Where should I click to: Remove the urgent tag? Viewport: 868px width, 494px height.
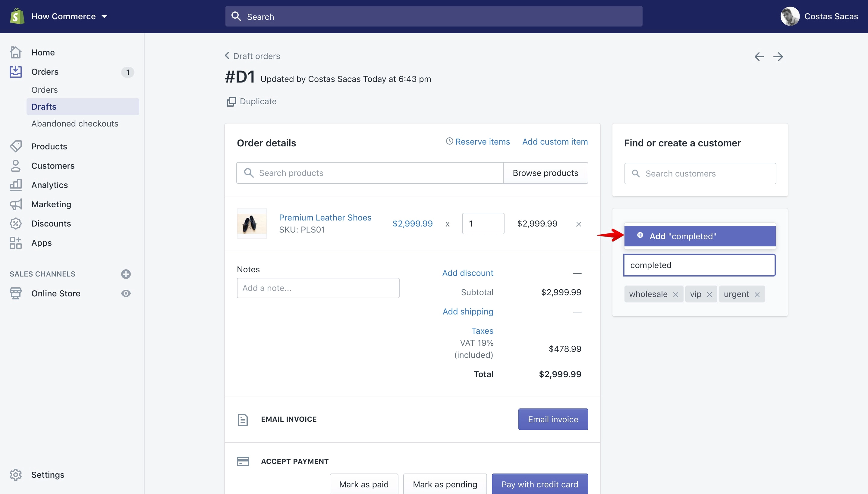click(757, 295)
